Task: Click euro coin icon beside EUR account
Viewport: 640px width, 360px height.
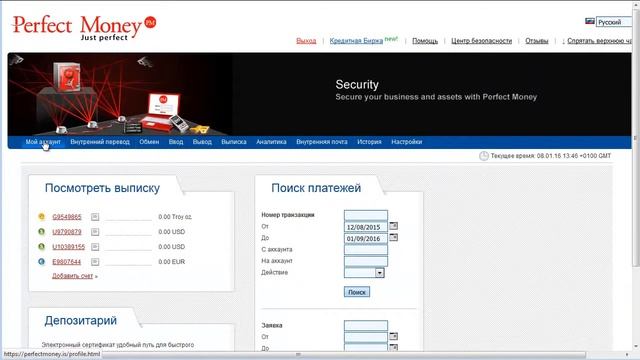Action: tap(41, 262)
